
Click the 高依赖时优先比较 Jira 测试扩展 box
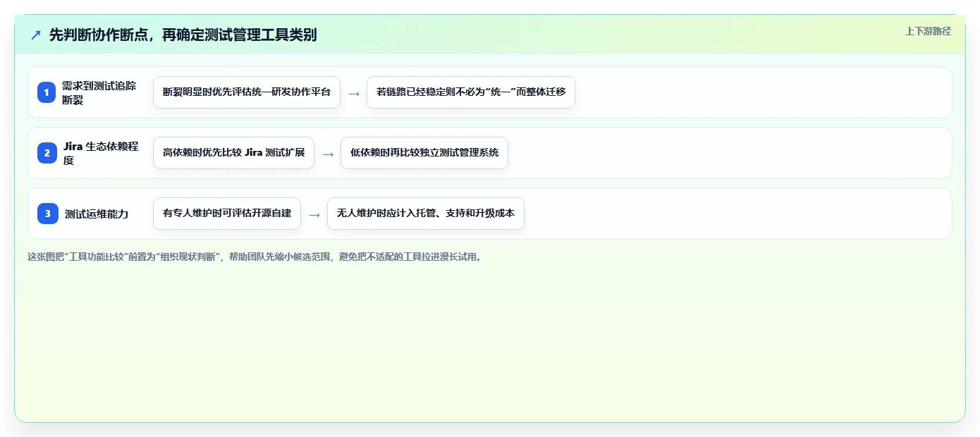[233, 153]
